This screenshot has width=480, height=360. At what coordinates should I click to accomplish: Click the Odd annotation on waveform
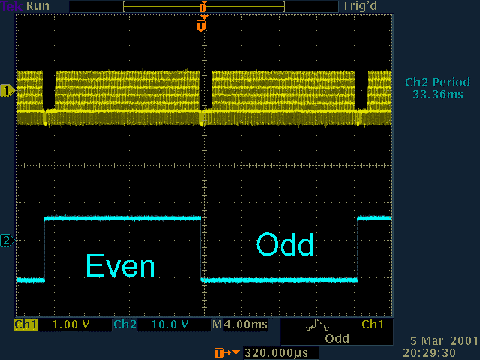285,244
